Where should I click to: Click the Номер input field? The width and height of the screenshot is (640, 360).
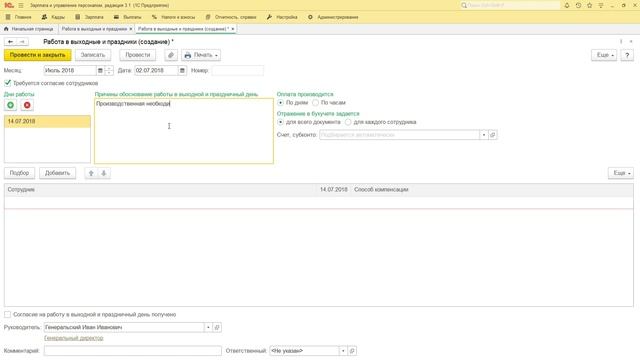coord(238,71)
